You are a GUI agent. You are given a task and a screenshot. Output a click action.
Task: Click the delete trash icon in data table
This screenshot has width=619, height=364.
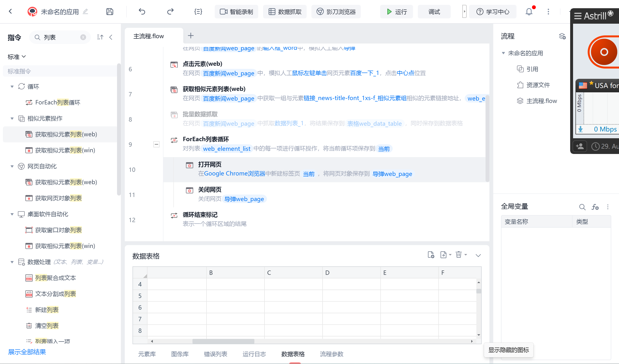tap(458, 255)
